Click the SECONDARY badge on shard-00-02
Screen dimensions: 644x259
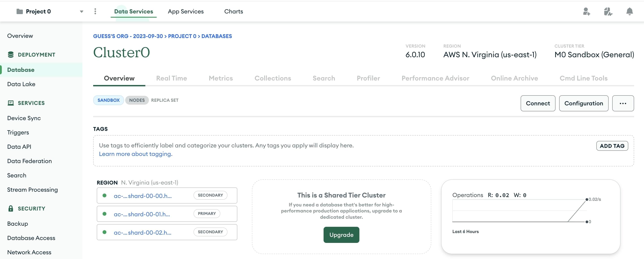point(210,232)
